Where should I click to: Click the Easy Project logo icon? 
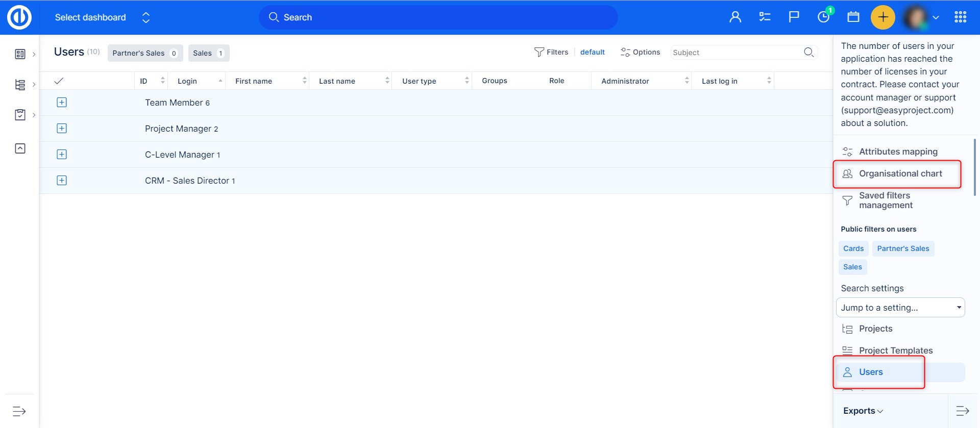pyautogui.click(x=19, y=17)
